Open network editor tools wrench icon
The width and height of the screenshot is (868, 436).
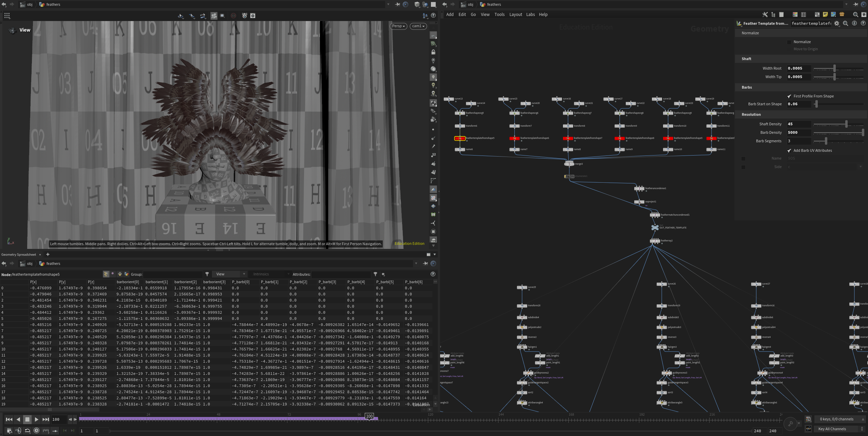(x=765, y=15)
